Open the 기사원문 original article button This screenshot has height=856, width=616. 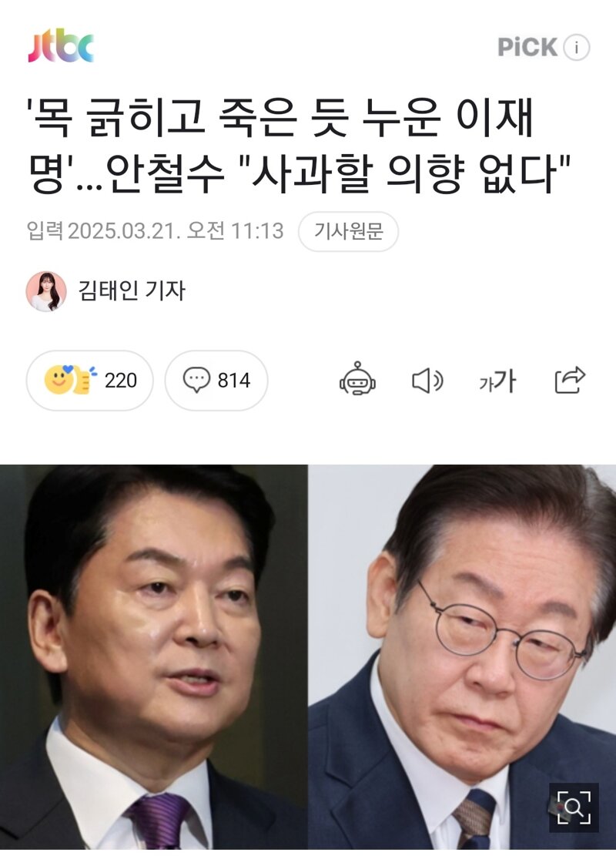click(x=348, y=231)
